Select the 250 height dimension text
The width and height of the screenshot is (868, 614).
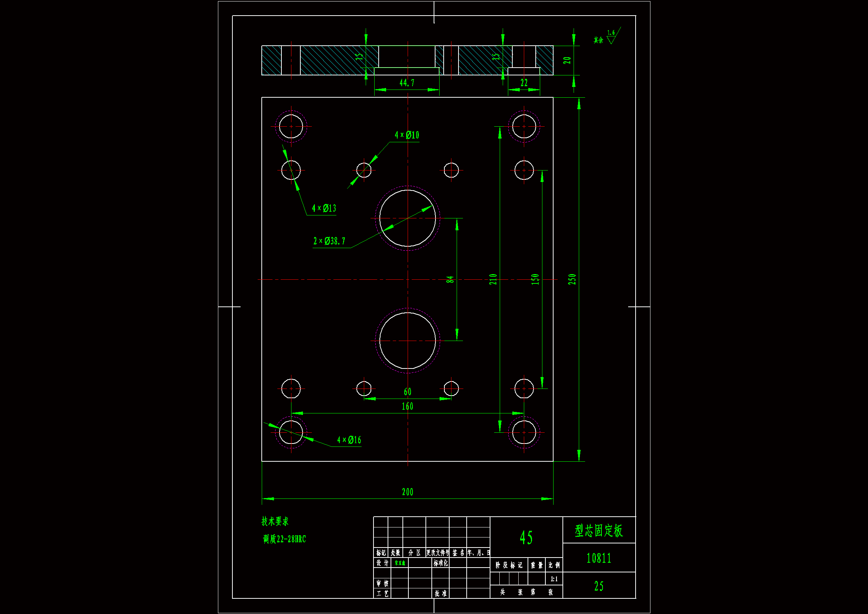[572, 279]
